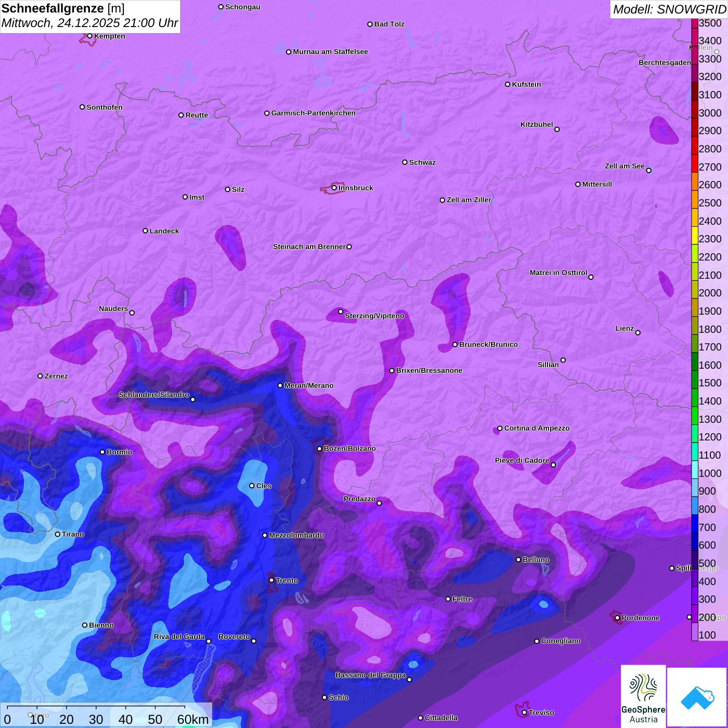
Task: Click the 'Matrei in Osttirol' label
Action: click(x=558, y=272)
